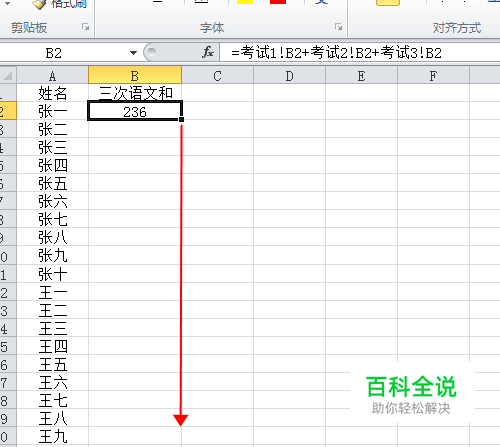Select the cell with name 张四
This screenshot has width=500, height=447.
click(x=52, y=165)
